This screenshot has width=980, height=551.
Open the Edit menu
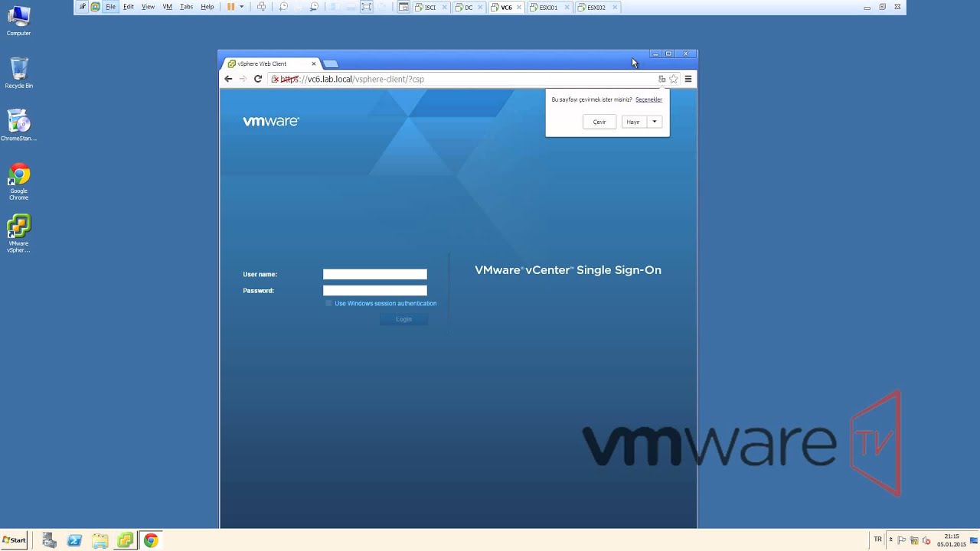tap(129, 7)
